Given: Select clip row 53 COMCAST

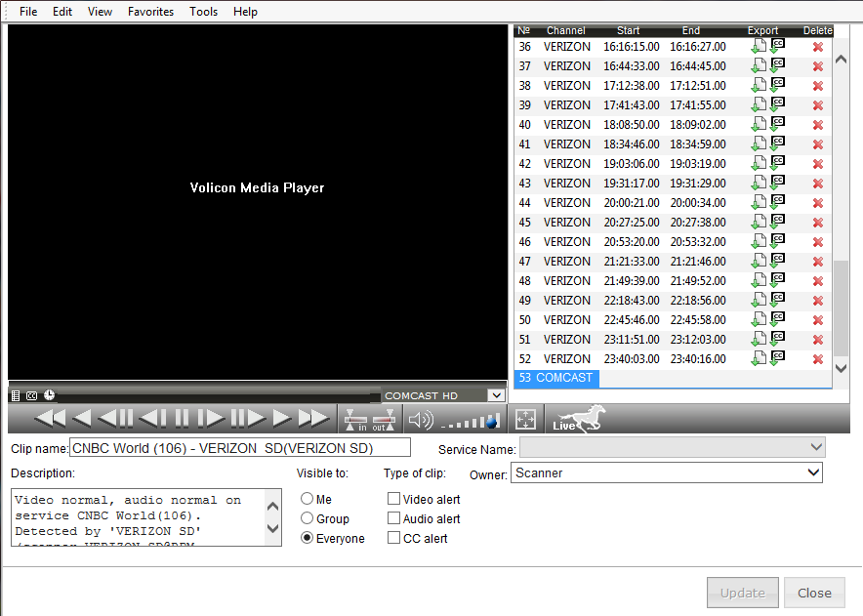Looking at the screenshot, I should [x=556, y=378].
